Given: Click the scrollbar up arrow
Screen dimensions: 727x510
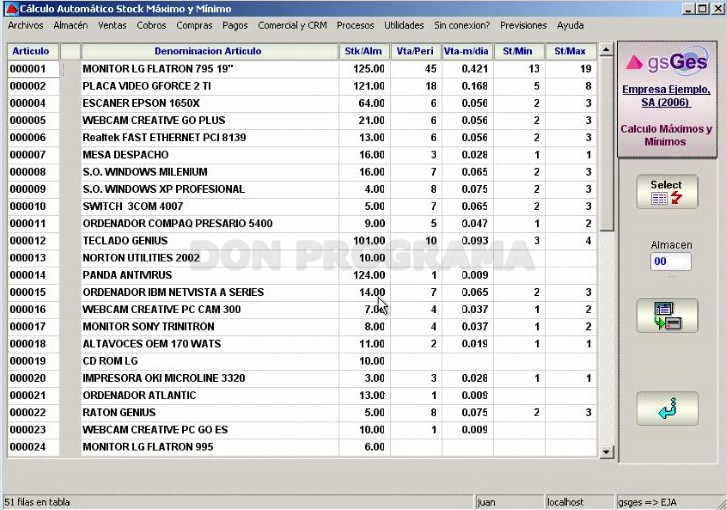Looking at the screenshot, I should coord(606,50).
